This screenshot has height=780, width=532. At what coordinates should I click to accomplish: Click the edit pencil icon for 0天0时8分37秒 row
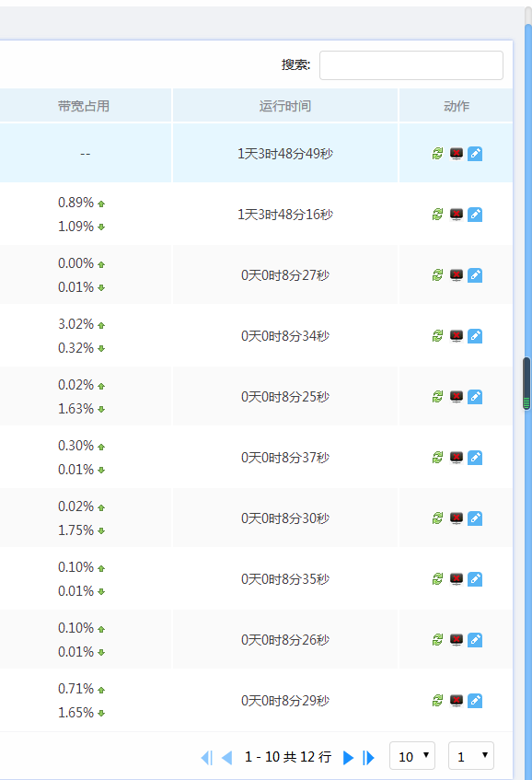(475, 457)
